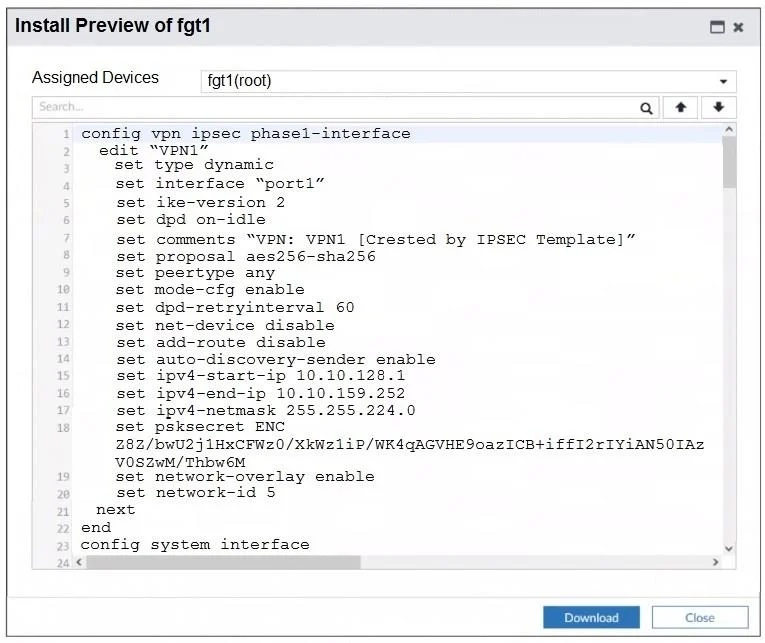
Task: Click the line 'set auto-discovery-sender enable'
Action: (x=276, y=360)
